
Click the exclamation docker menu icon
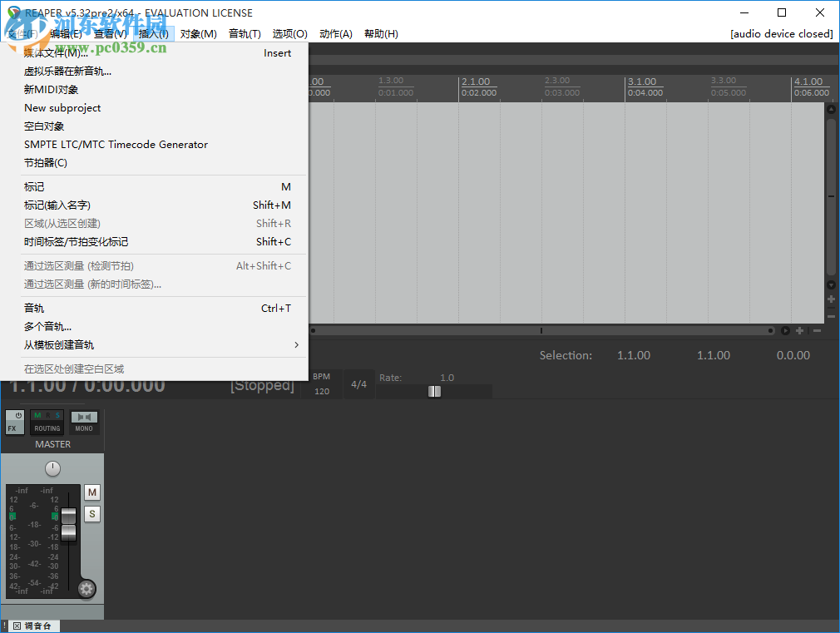4,626
